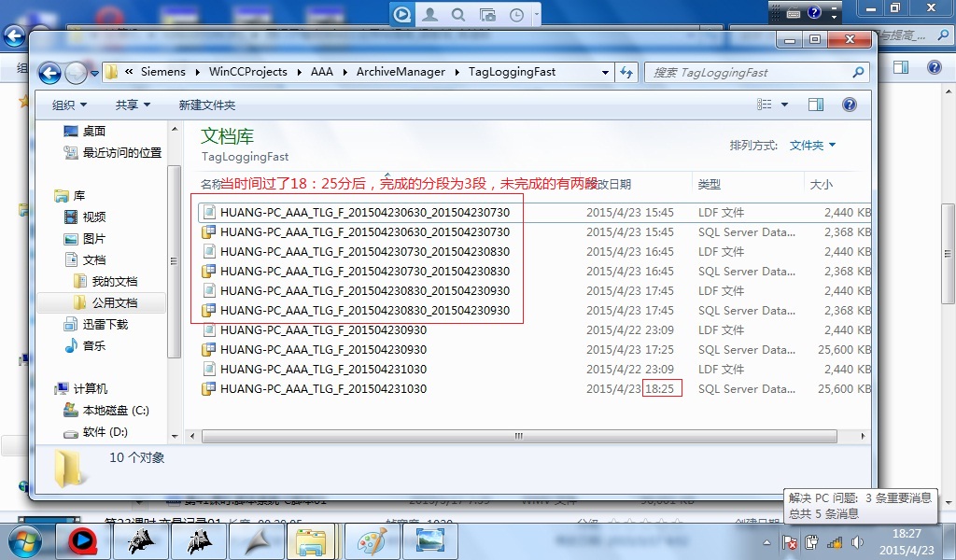Expand the « overflow in the address bar

click(x=129, y=71)
